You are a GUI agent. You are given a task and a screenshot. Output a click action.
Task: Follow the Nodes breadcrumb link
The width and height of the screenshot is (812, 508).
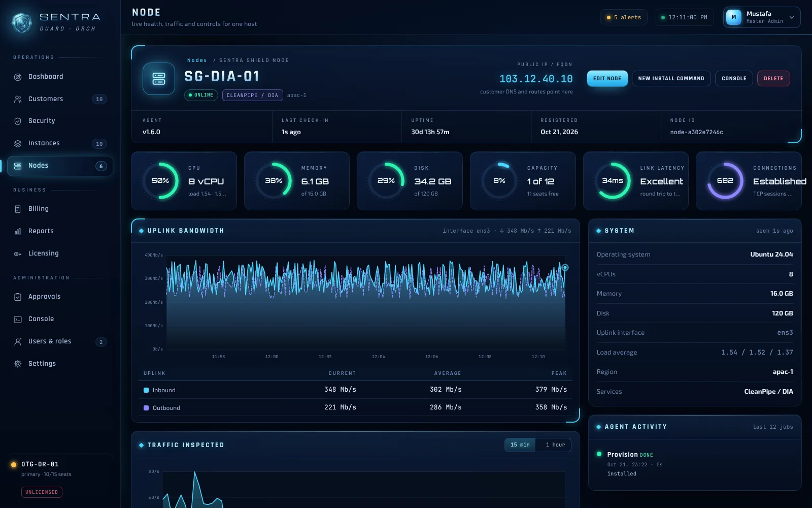click(x=197, y=60)
